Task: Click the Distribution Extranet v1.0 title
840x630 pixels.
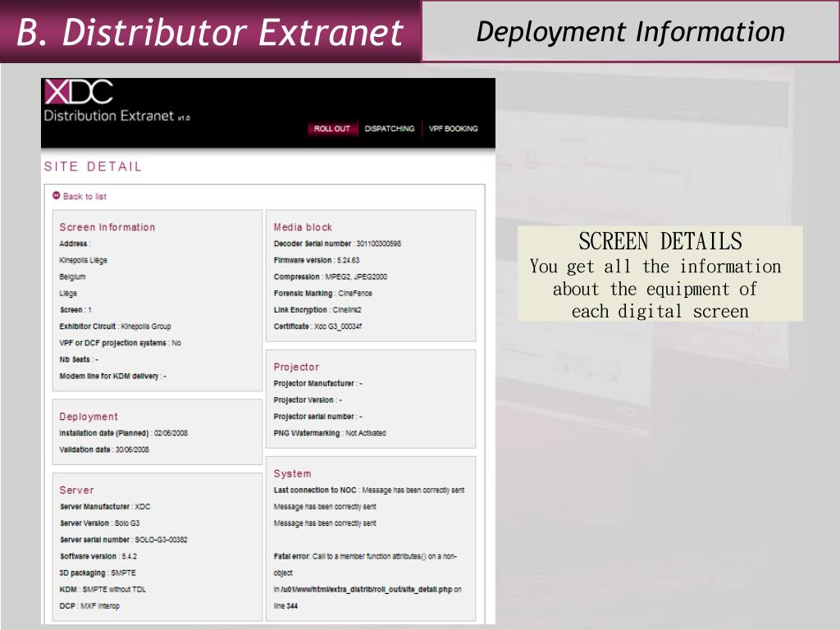Action: pos(116,116)
